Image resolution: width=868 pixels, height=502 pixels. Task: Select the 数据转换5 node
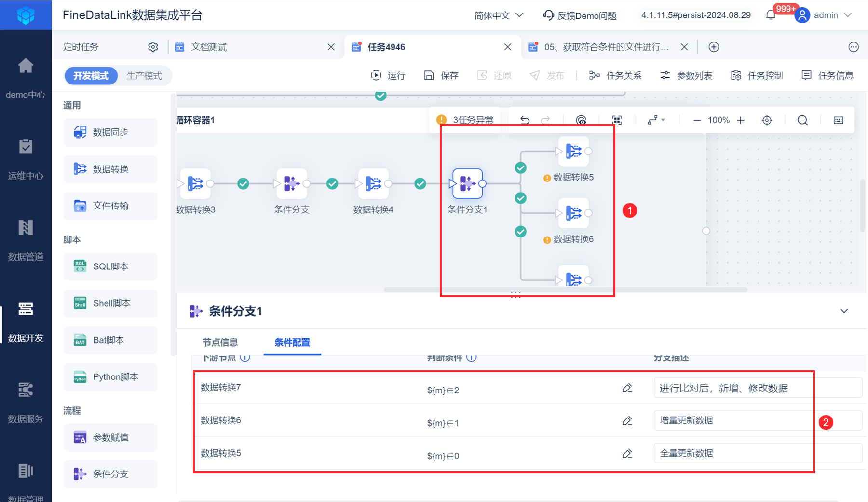(573, 151)
